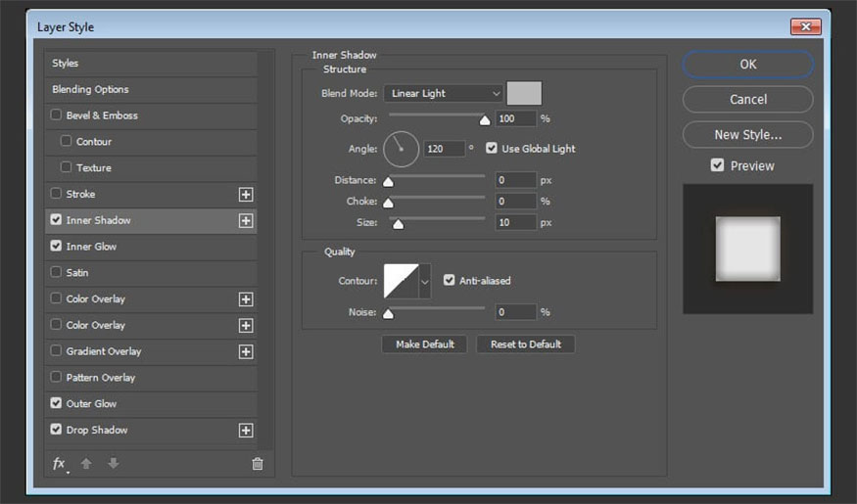
Task: Move effect down with arrow icon
Action: 113,464
